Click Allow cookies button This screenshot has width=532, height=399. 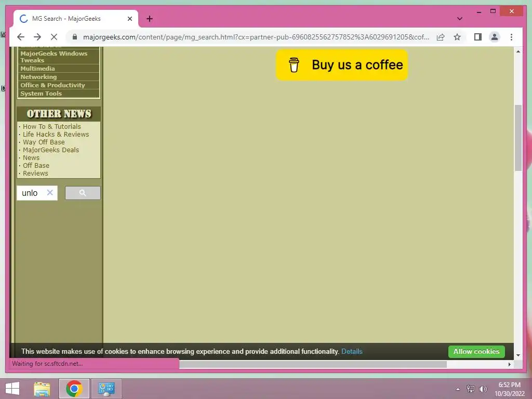pyautogui.click(x=476, y=352)
